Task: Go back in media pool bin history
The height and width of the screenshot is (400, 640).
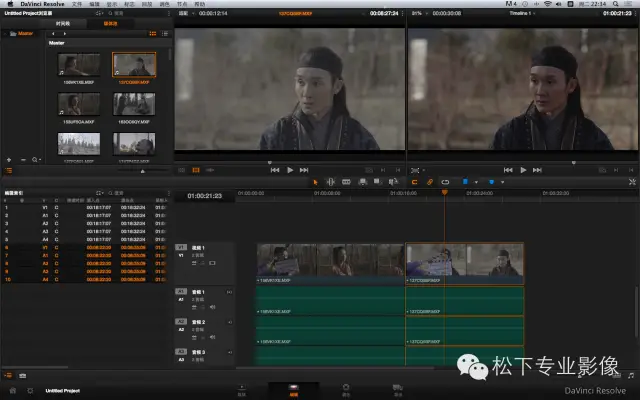Action: click(x=53, y=33)
